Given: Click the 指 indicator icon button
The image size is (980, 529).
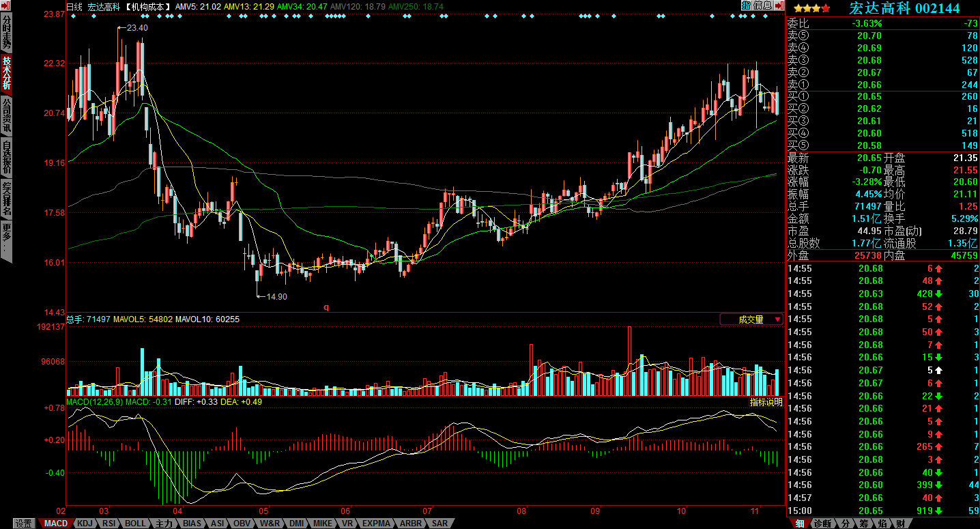Looking at the screenshot, I should pyautogui.click(x=746, y=5).
